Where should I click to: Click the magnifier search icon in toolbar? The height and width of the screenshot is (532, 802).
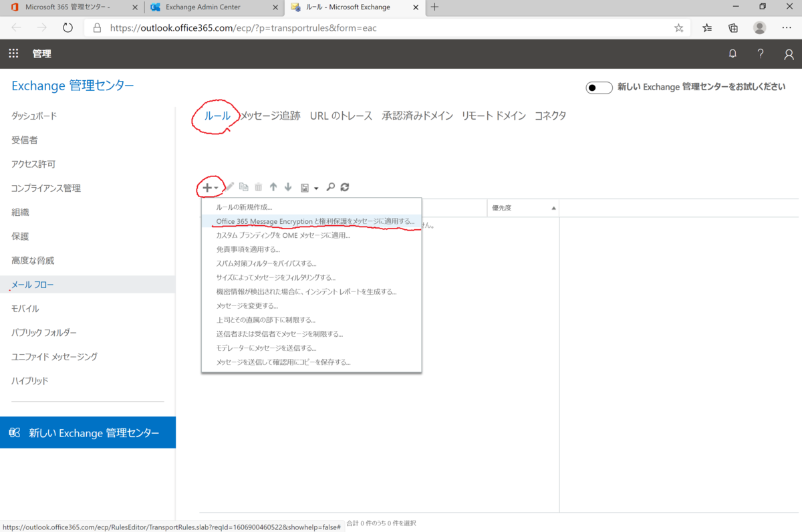[330, 187]
